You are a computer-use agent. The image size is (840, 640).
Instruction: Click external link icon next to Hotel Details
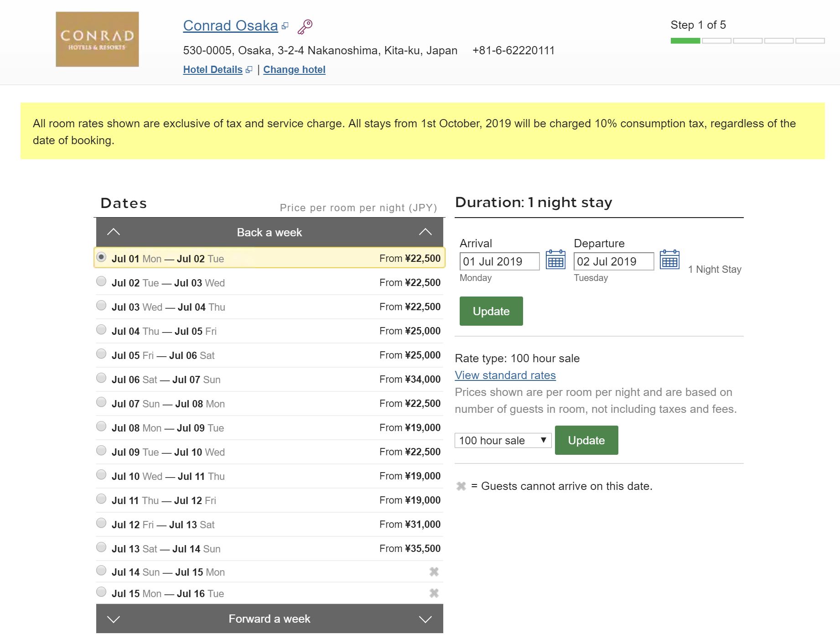click(x=249, y=70)
